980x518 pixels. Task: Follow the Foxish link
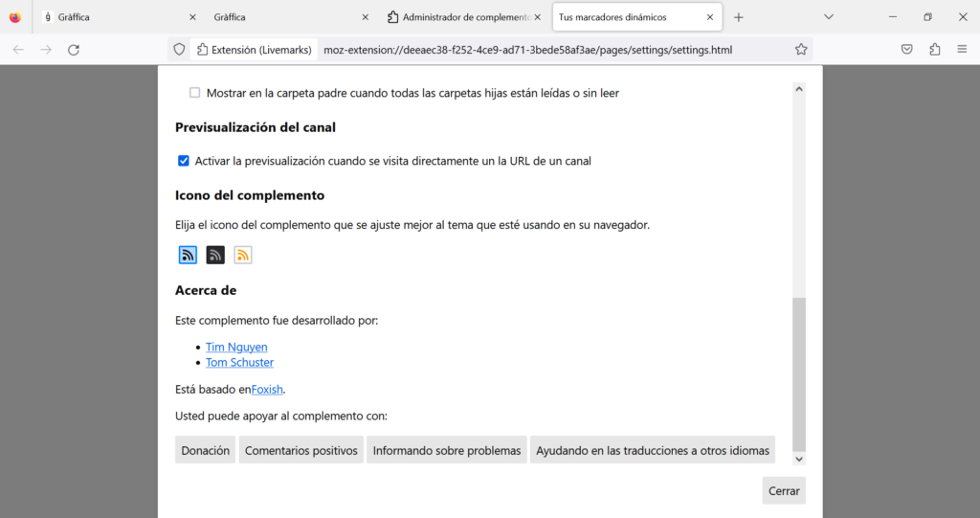(x=267, y=389)
